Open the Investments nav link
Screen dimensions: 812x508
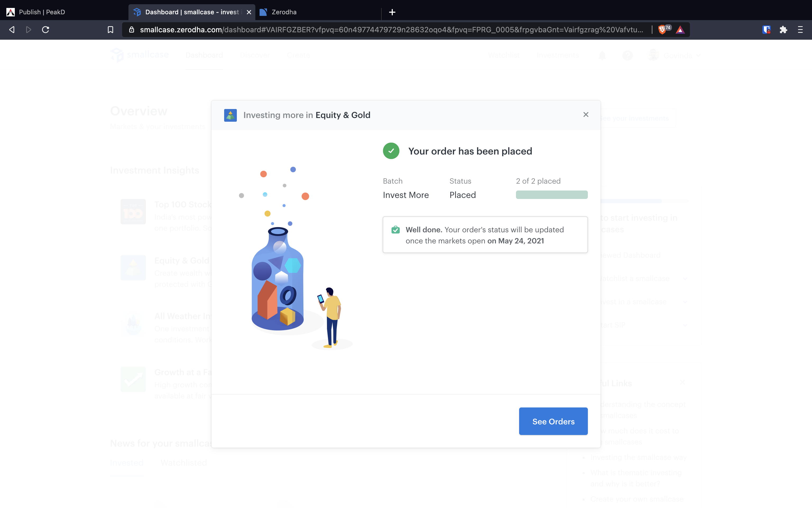[558, 55]
